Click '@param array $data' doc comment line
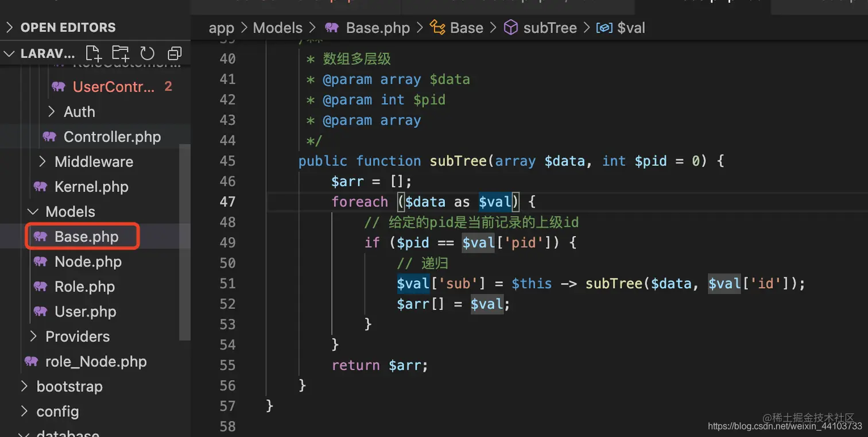Screen dimensions: 868x437 click(x=396, y=79)
